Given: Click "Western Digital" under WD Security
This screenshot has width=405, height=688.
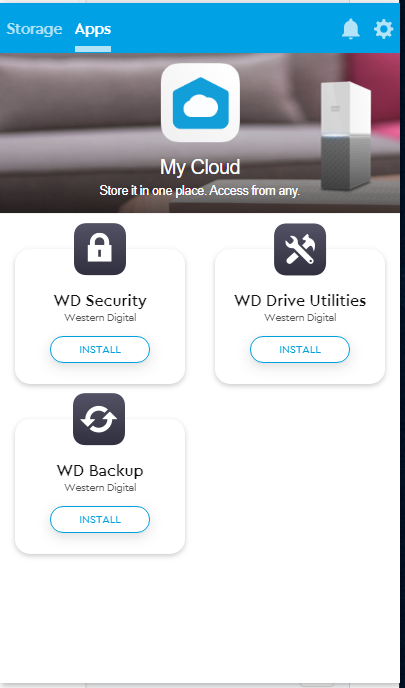Looking at the screenshot, I should 100,318.
